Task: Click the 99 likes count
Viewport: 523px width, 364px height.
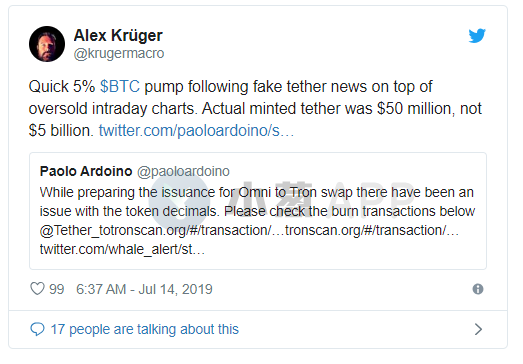Action: pos(57,289)
